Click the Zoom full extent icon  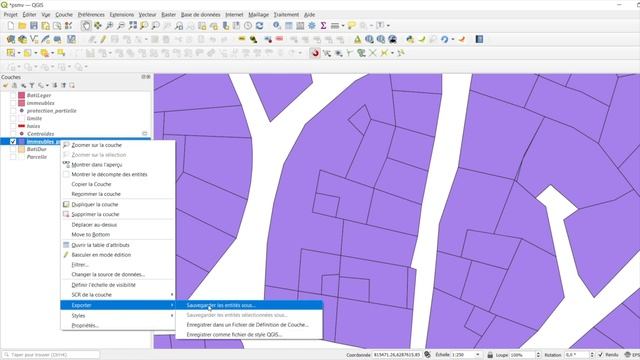133,26
